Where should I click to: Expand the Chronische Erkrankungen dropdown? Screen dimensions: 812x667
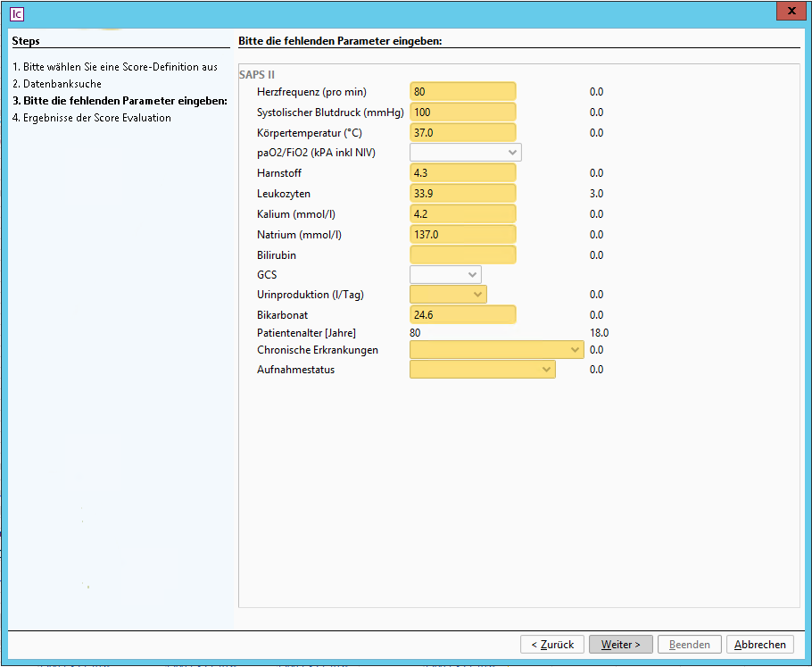[x=496, y=350]
